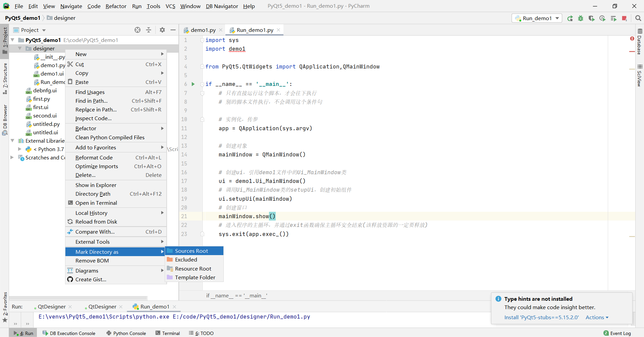The image size is (644, 337).
Task: Click Create Gist... entry
Action: [116, 279]
